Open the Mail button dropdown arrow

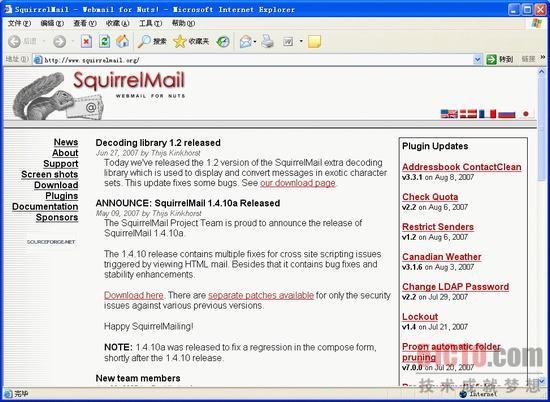click(x=255, y=42)
